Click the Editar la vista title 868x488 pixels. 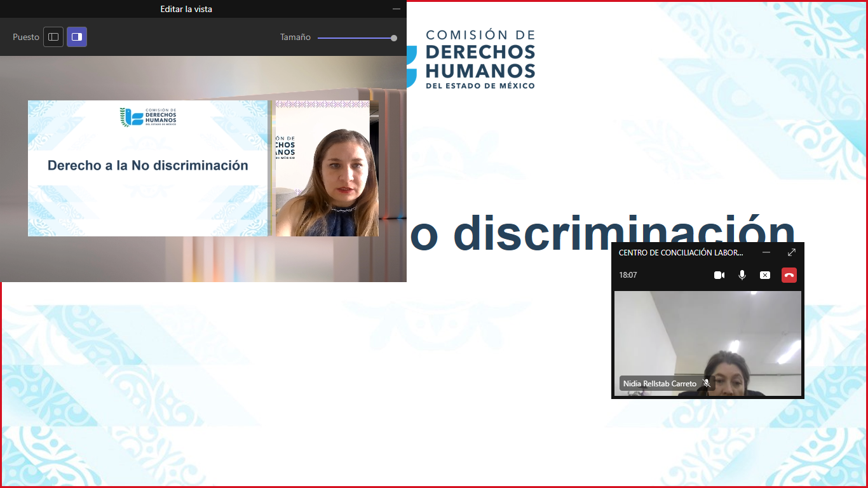point(186,9)
